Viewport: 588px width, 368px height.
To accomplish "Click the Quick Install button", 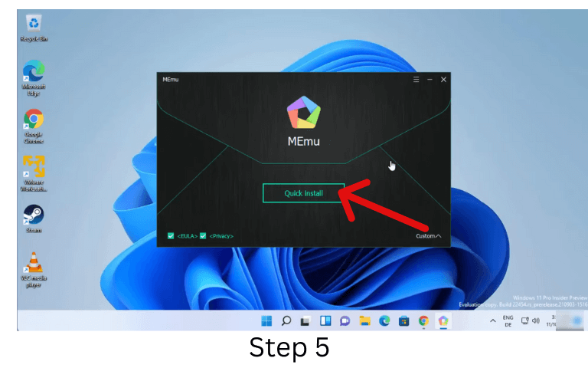I will pyautogui.click(x=303, y=193).
